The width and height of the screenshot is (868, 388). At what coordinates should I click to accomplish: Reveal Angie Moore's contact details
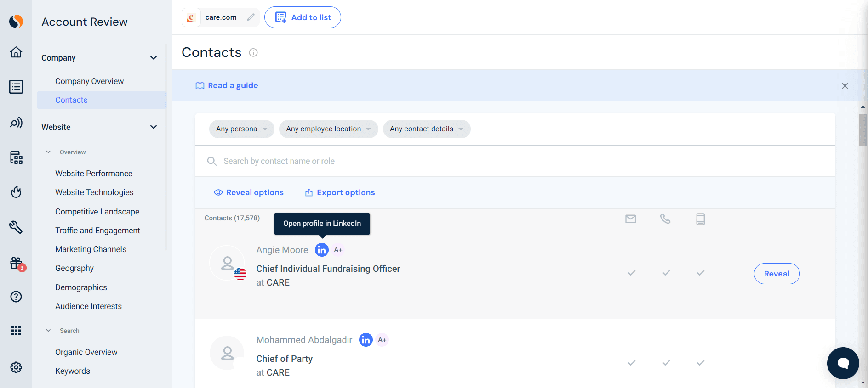point(777,274)
